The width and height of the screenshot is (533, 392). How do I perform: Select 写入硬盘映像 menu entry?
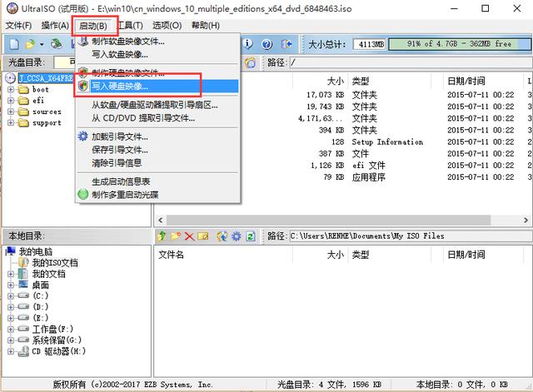click(x=157, y=86)
